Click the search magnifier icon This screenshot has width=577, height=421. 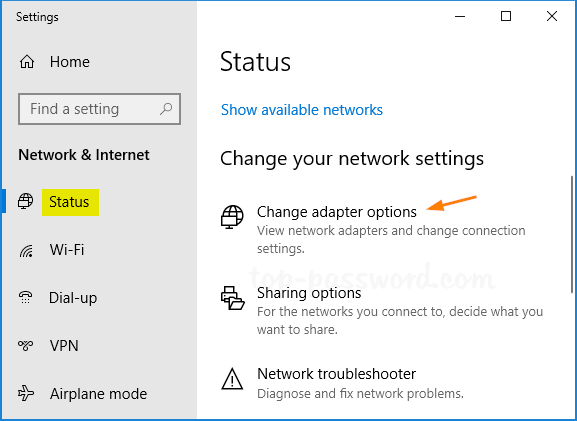coord(166,109)
